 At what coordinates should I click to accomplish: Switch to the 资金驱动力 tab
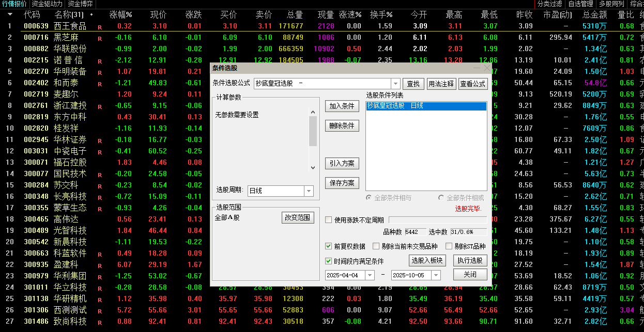click(47, 4)
